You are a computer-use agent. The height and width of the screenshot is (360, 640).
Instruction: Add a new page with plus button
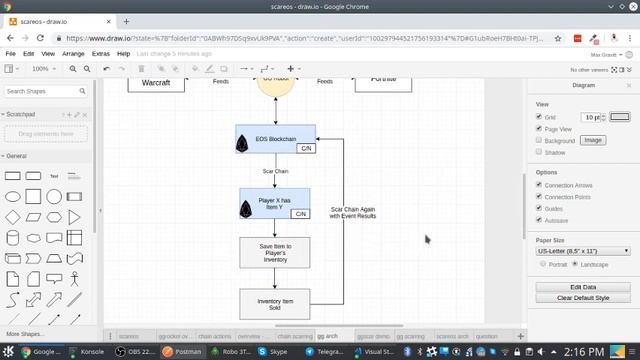[x=520, y=336]
